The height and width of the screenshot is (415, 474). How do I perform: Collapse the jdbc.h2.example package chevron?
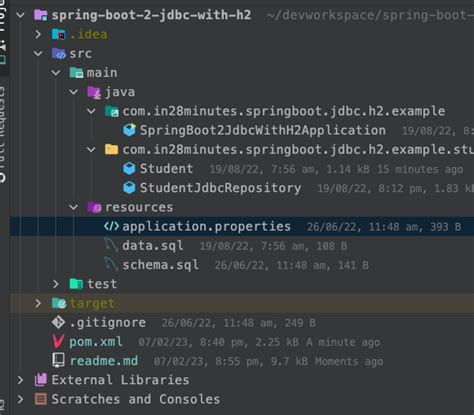pyautogui.click(x=91, y=111)
